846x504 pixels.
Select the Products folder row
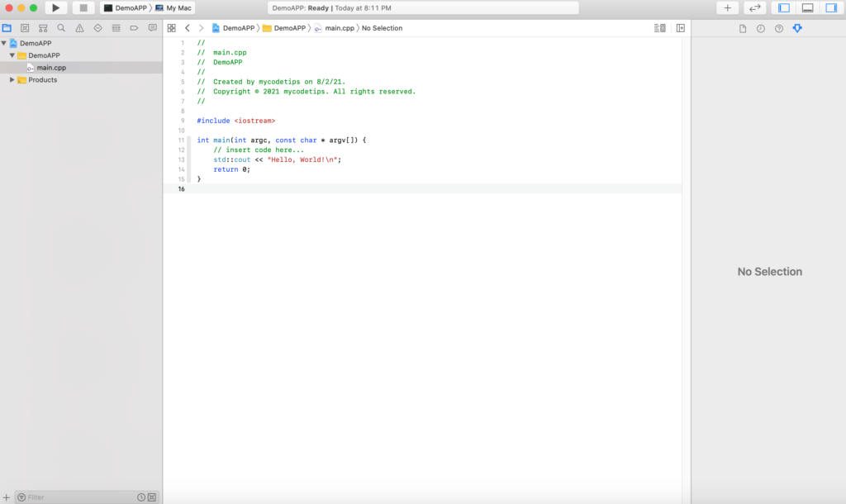(x=81, y=80)
